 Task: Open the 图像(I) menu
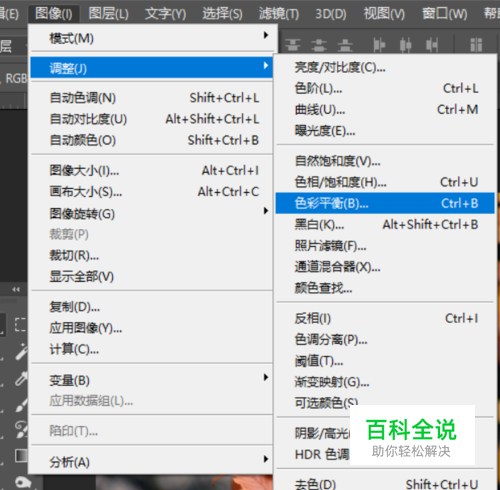click(x=54, y=14)
